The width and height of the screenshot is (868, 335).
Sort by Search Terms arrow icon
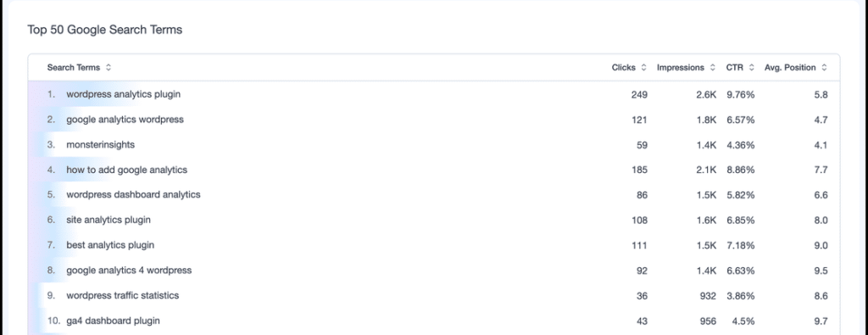(108, 68)
